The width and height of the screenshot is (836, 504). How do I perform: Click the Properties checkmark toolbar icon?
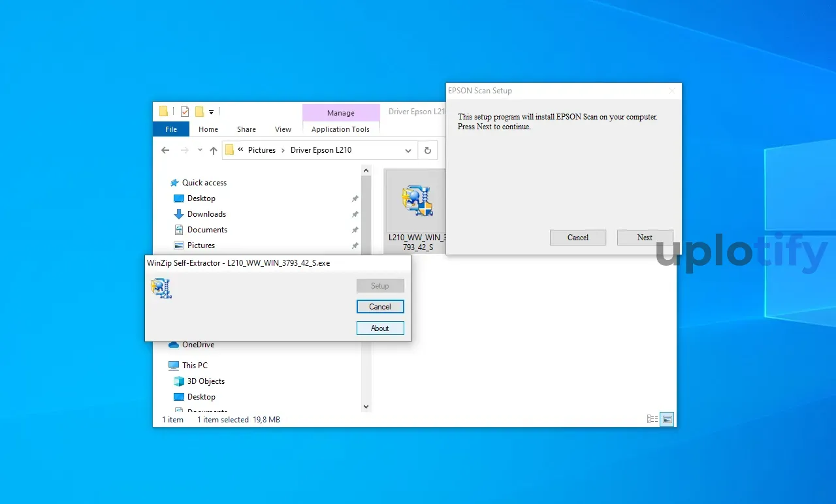coord(184,111)
